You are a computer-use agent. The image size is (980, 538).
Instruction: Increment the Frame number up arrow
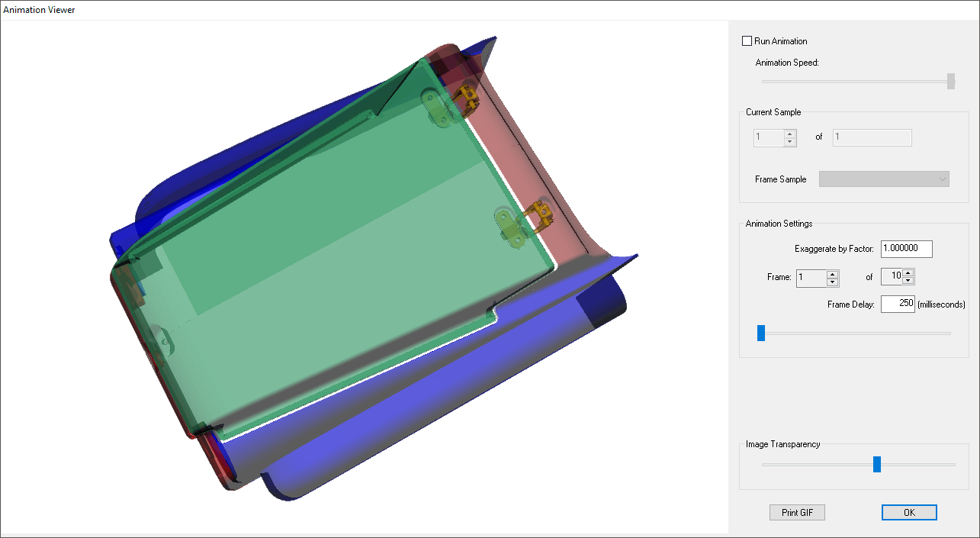click(x=833, y=274)
